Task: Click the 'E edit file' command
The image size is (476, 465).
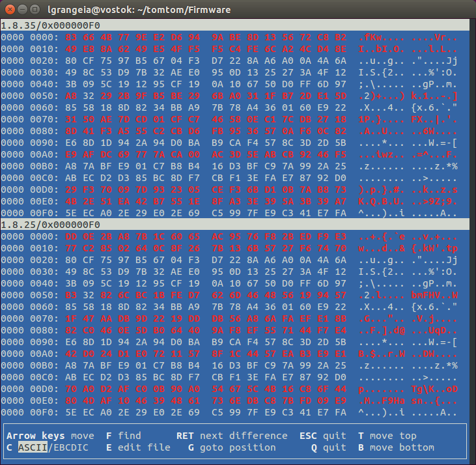Action: (x=138, y=447)
